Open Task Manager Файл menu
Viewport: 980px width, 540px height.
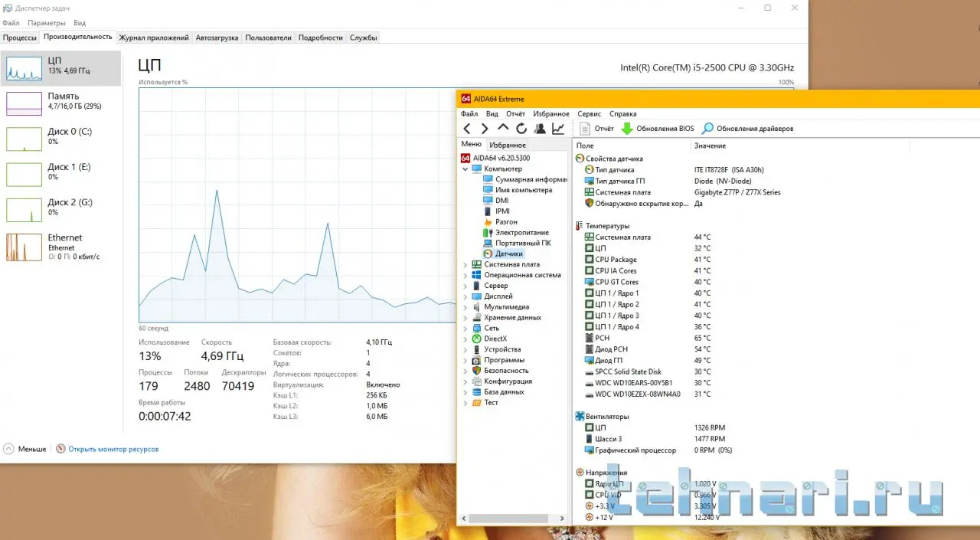[11, 23]
